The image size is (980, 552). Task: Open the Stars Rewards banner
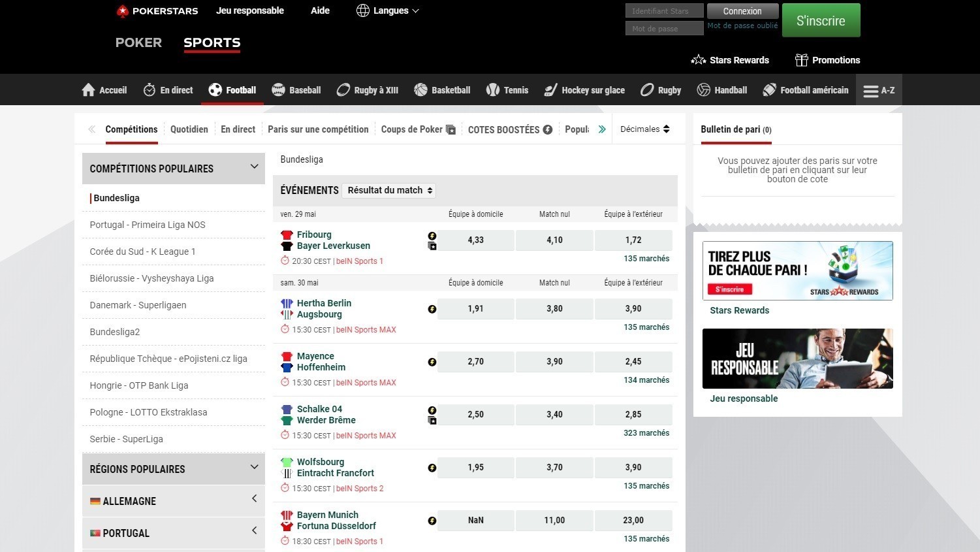pos(797,270)
